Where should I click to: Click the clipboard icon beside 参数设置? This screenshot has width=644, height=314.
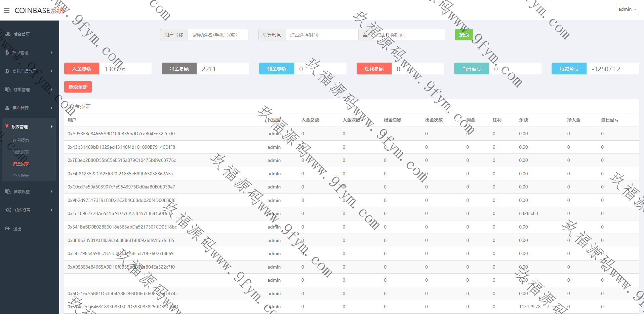point(8,191)
